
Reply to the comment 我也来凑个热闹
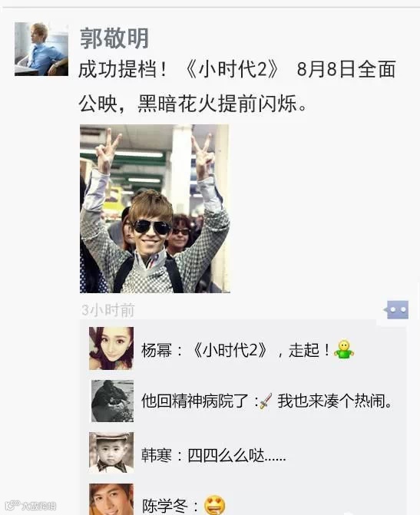point(336,401)
